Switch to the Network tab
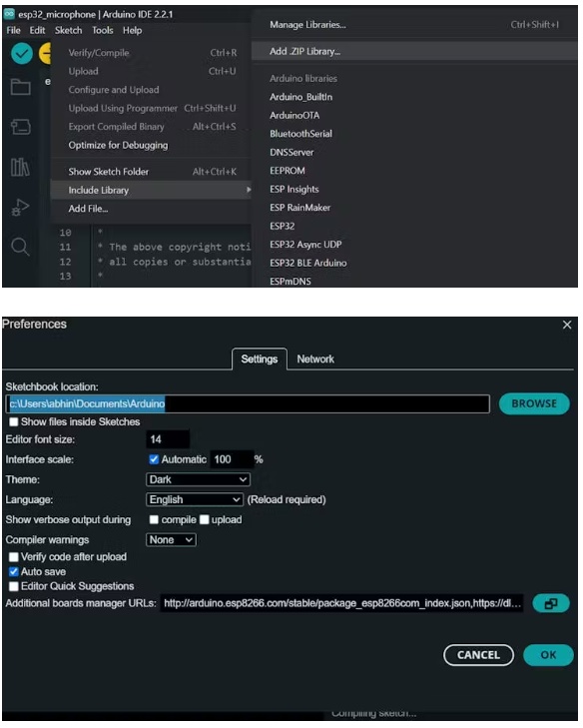This screenshot has height=728, width=583. pos(315,359)
